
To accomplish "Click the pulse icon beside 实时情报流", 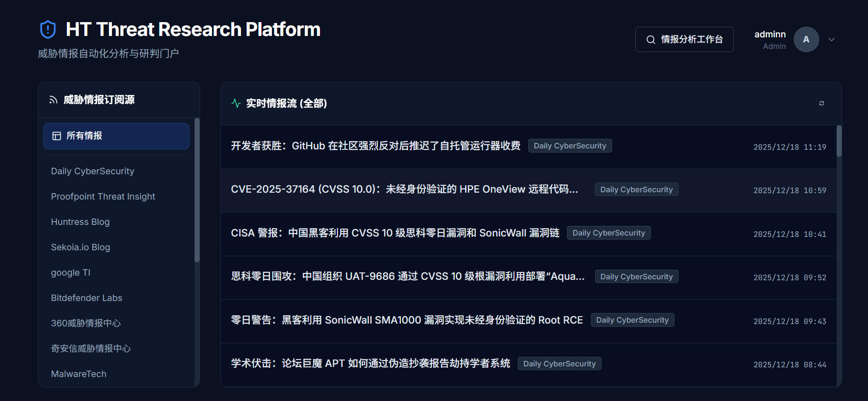I will (236, 103).
